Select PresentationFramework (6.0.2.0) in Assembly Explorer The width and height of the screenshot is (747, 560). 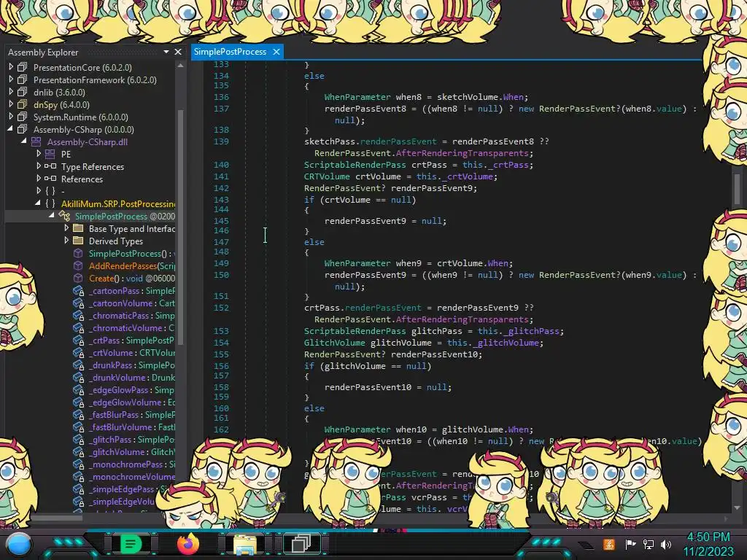[x=95, y=80]
